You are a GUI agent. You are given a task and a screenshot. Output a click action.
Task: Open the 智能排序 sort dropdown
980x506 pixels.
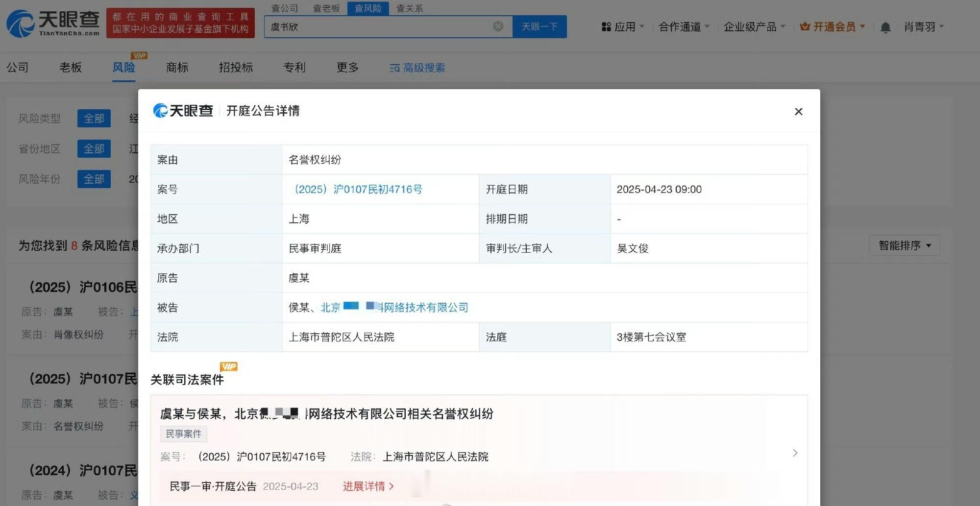[x=905, y=245]
